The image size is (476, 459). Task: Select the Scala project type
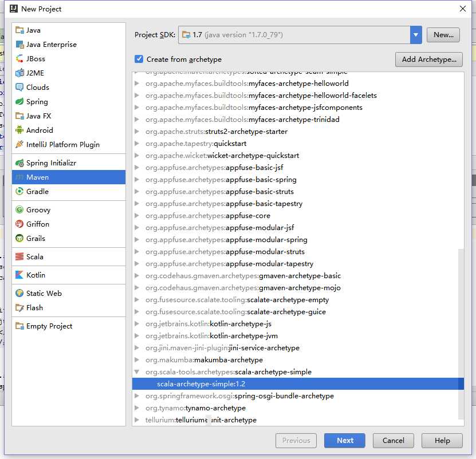[69, 256]
